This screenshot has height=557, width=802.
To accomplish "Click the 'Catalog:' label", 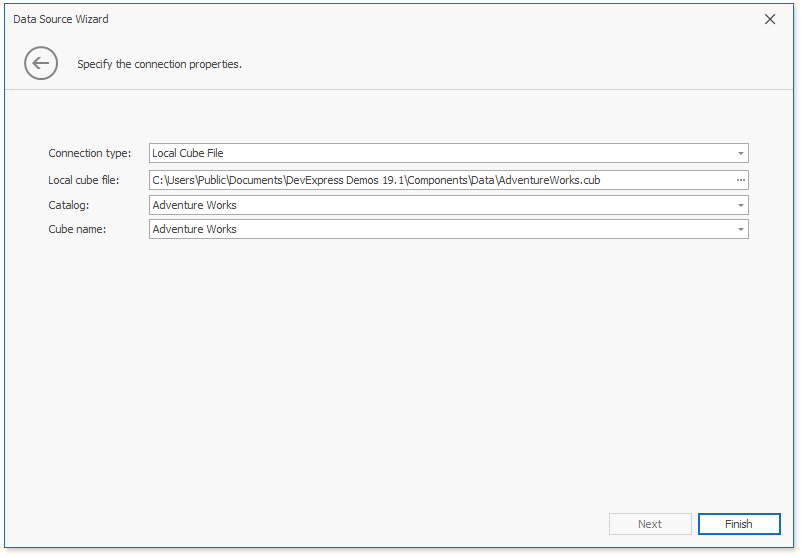I will [69, 205].
